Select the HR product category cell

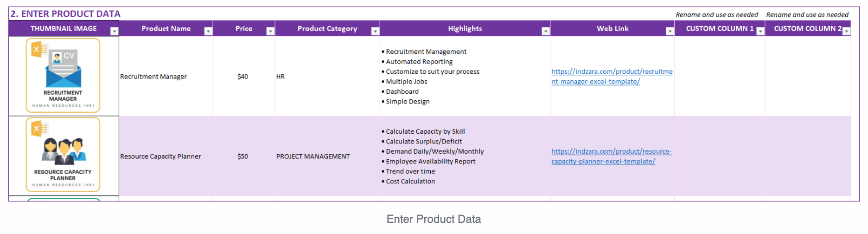[x=327, y=77]
